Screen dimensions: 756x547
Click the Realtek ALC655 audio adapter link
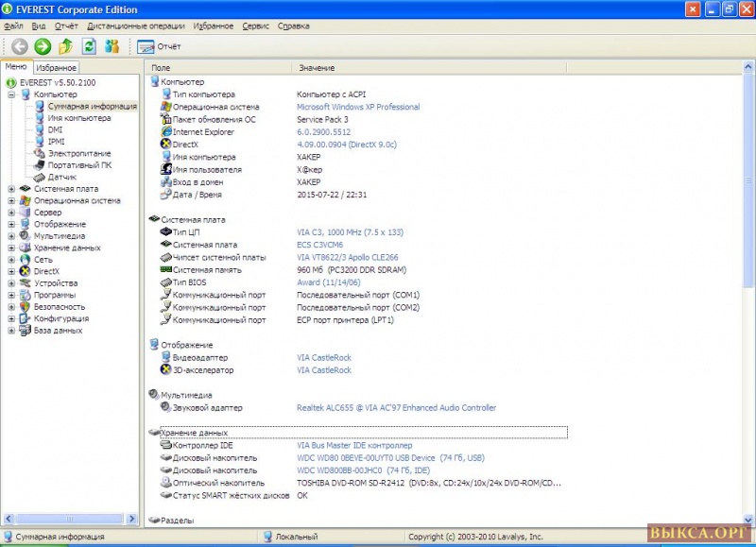click(x=396, y=408)
